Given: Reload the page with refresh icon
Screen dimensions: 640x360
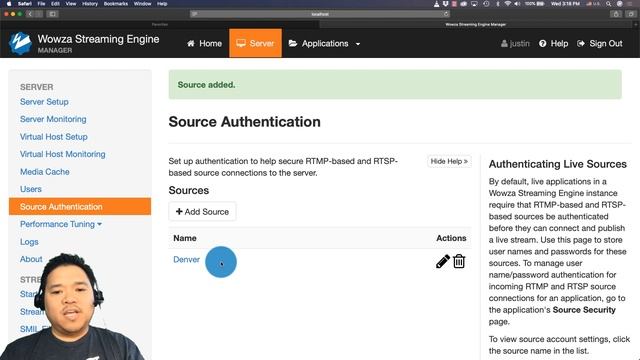Looking at the screenshot, I should pyautogui.click(x=446, y=14).
